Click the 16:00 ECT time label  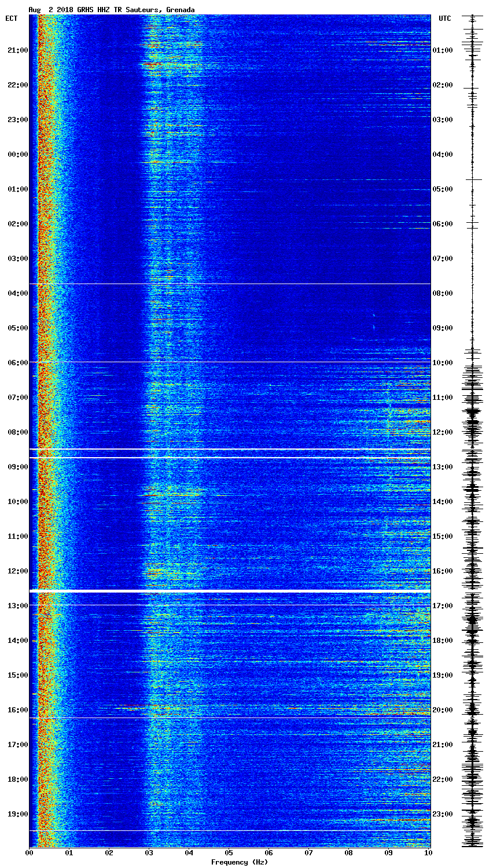click(x=17, y=710)
